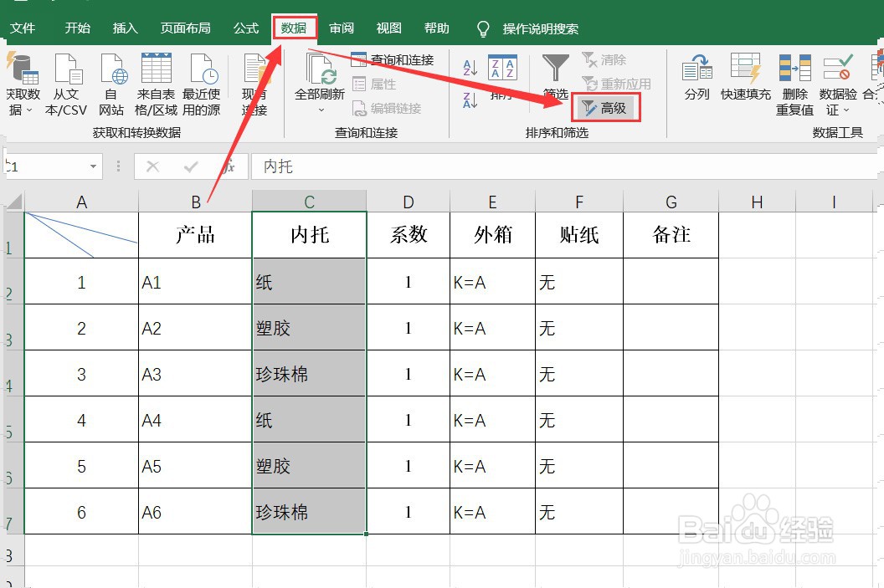The width and height of the screenshot is (884, 588).
Task: Select cell with 备注 header
Action: [x=671, y=235]
